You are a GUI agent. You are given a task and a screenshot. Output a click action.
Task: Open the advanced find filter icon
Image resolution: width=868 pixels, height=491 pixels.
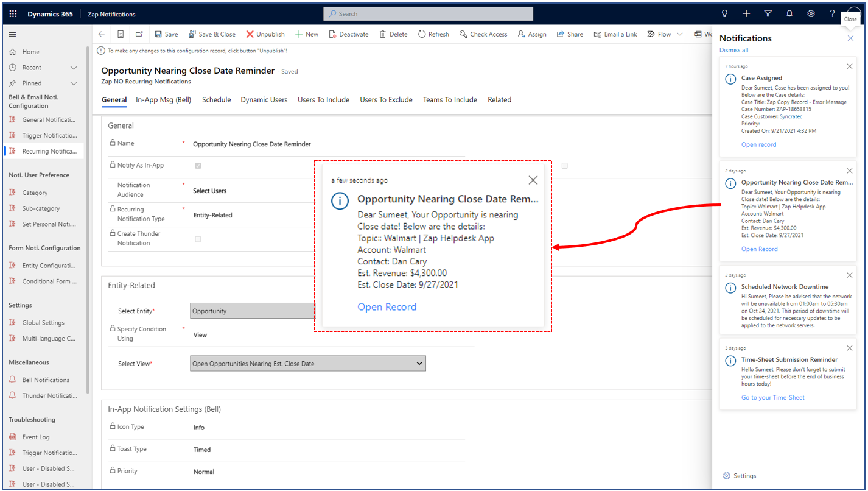(768, 13)
